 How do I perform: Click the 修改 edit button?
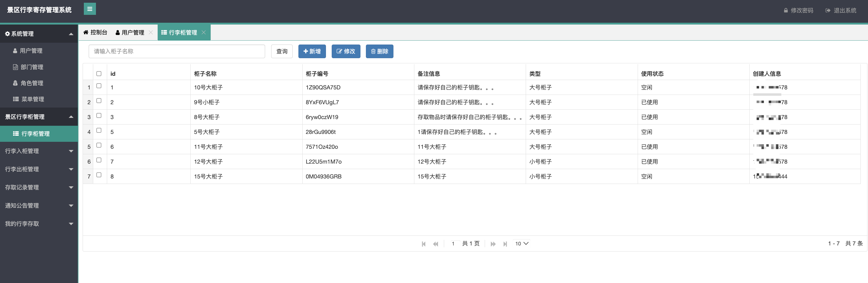pos(346,51)
